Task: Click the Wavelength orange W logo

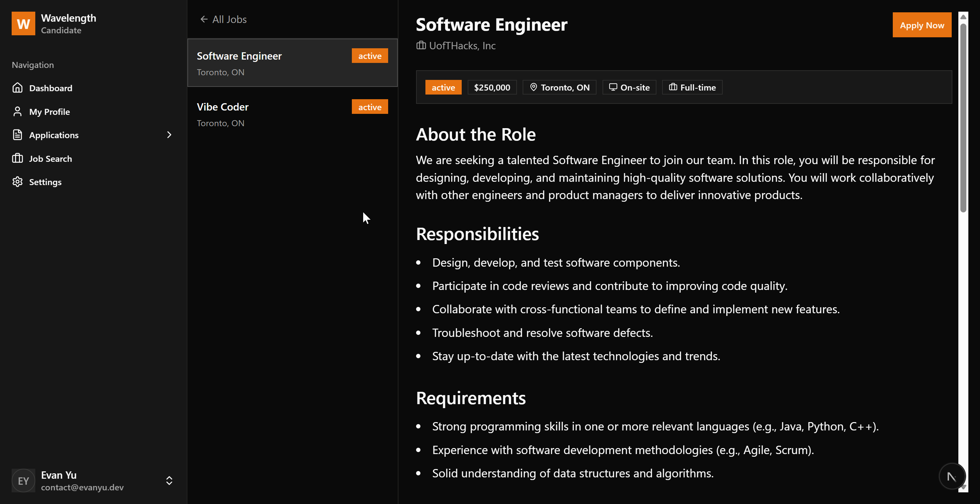Action: [x=23, y=24]
